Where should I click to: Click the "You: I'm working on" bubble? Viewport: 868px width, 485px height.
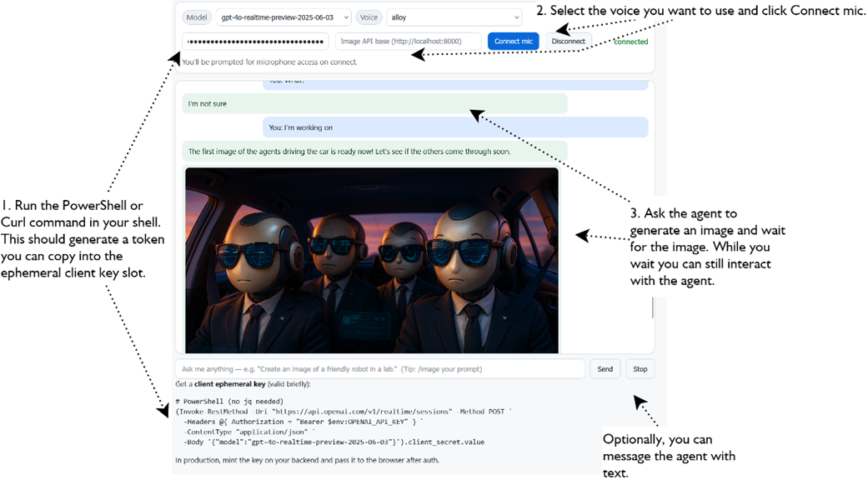[x=455, y=127]
